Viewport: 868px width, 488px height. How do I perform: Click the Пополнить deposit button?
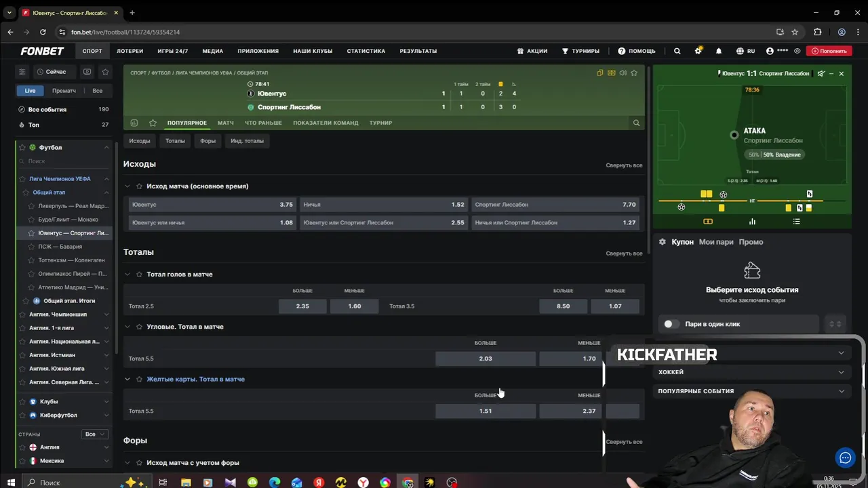click(829, 51)
